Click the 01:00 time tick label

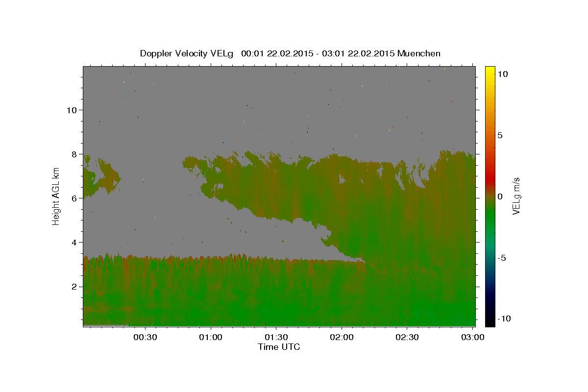point(211,337)
